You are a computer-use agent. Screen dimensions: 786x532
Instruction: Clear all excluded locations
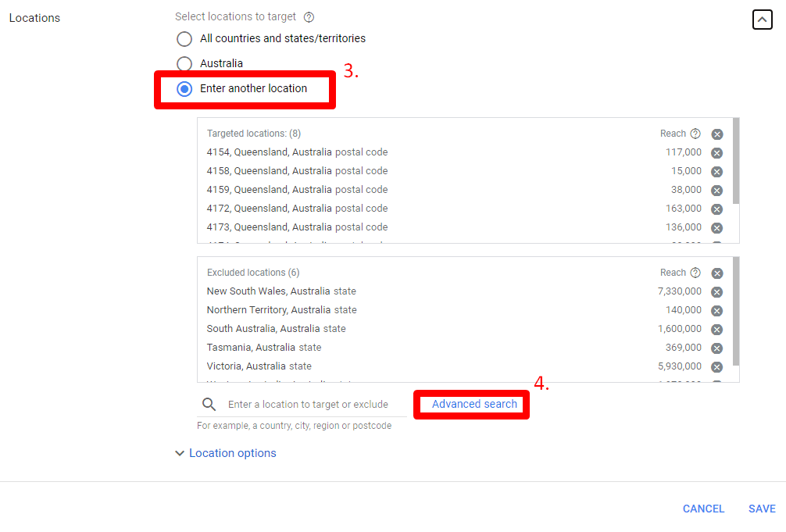[717, 272]
